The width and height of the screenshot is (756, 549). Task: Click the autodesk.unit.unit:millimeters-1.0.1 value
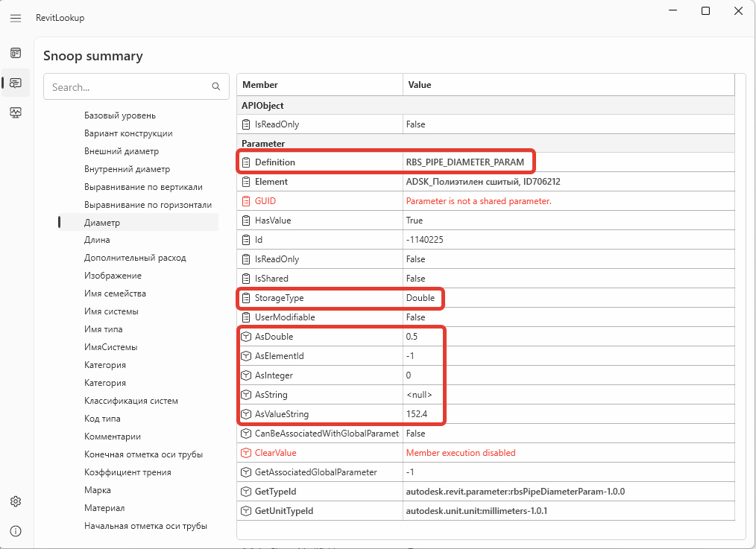477,510
